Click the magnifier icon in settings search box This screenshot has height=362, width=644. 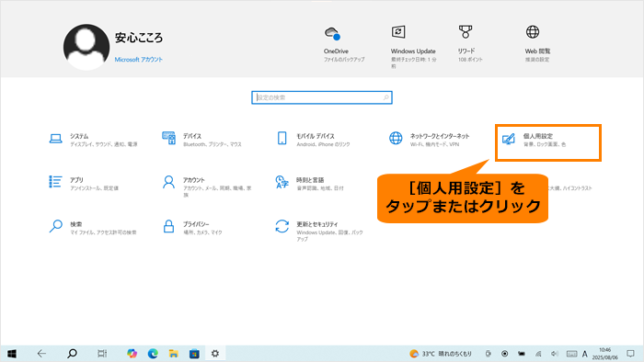(385, 97)
